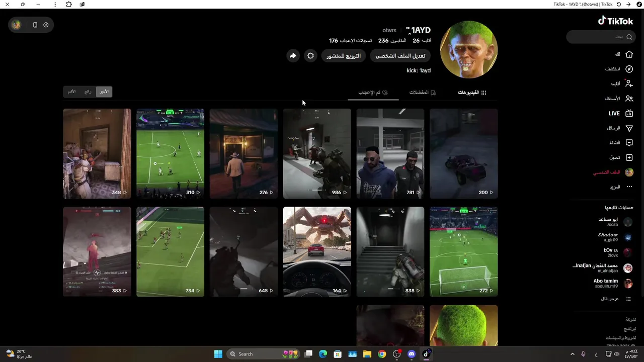
Task: Open the extensions puzzle icon in title bar
Action: (69, 5)
